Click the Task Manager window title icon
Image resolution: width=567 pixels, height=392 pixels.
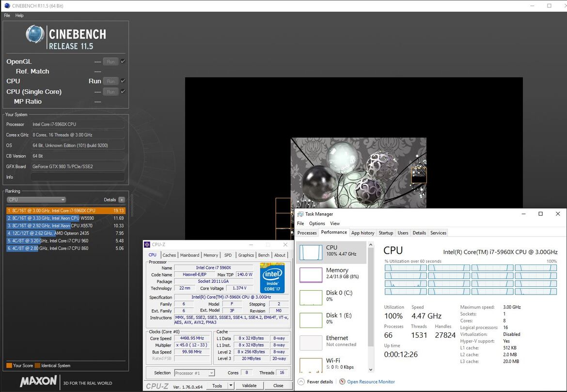300,214
